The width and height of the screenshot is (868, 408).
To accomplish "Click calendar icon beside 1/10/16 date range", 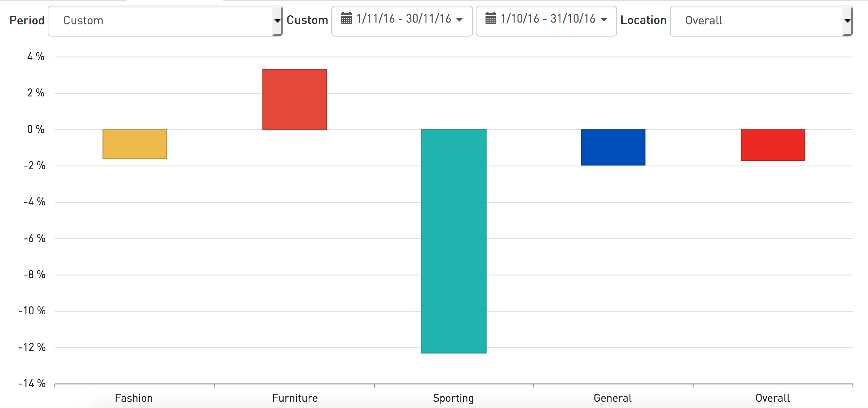I will tap(491, 18).
